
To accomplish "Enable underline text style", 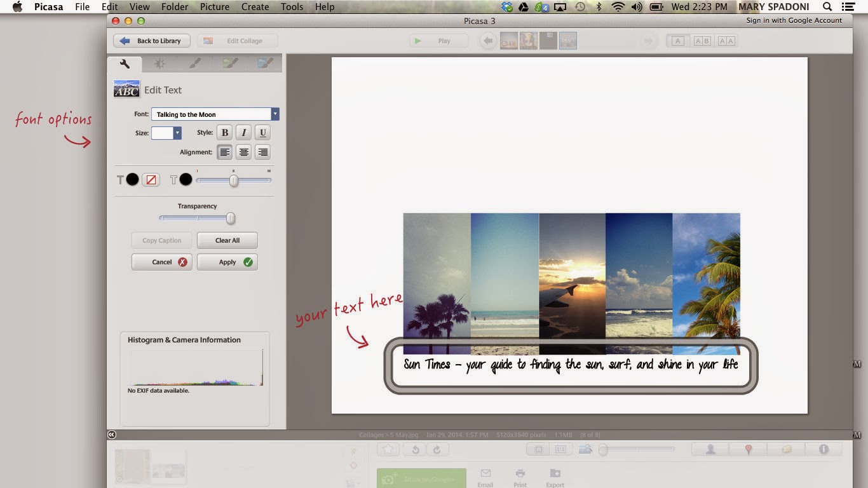I will [262, 132].
